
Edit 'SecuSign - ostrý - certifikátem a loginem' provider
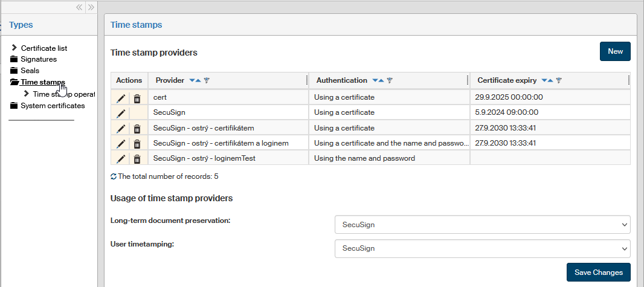121,144
